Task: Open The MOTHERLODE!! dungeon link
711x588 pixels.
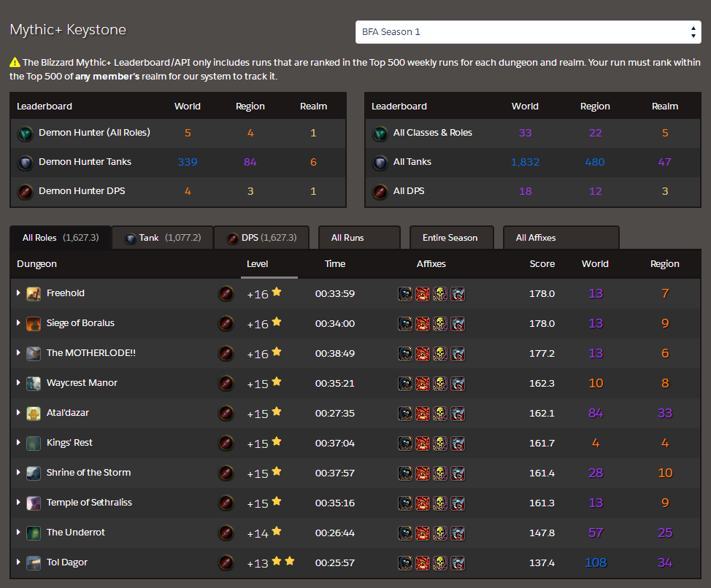Action: coord(91,353)
